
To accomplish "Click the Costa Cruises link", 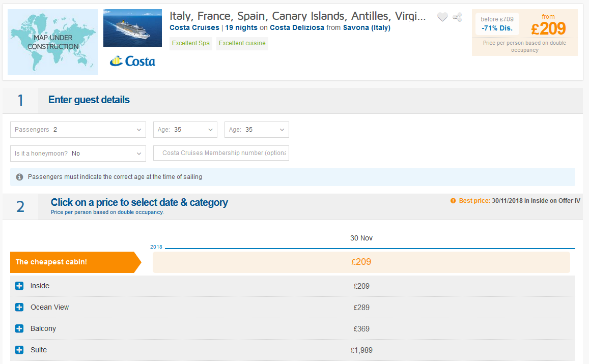I will pos(194,28).
